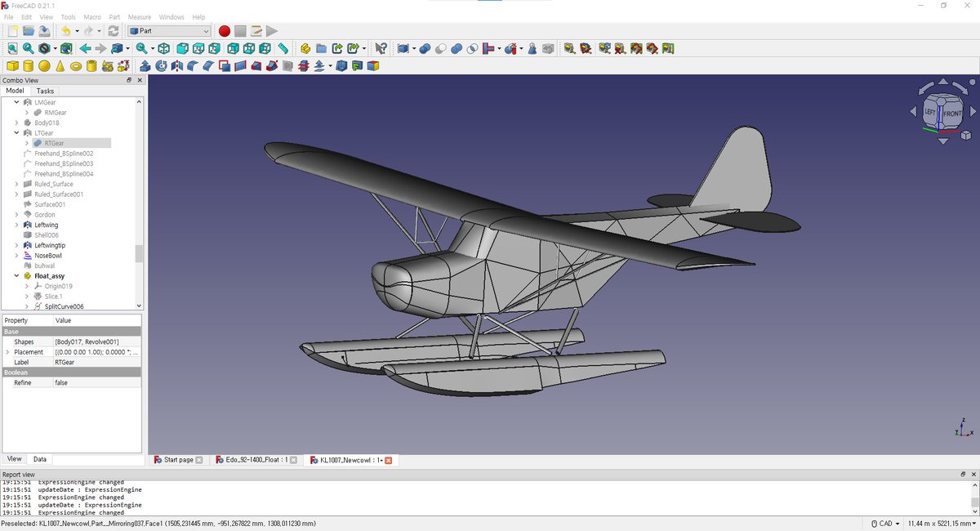Open the File menu
Screen dimensions: 980x531
9,17
